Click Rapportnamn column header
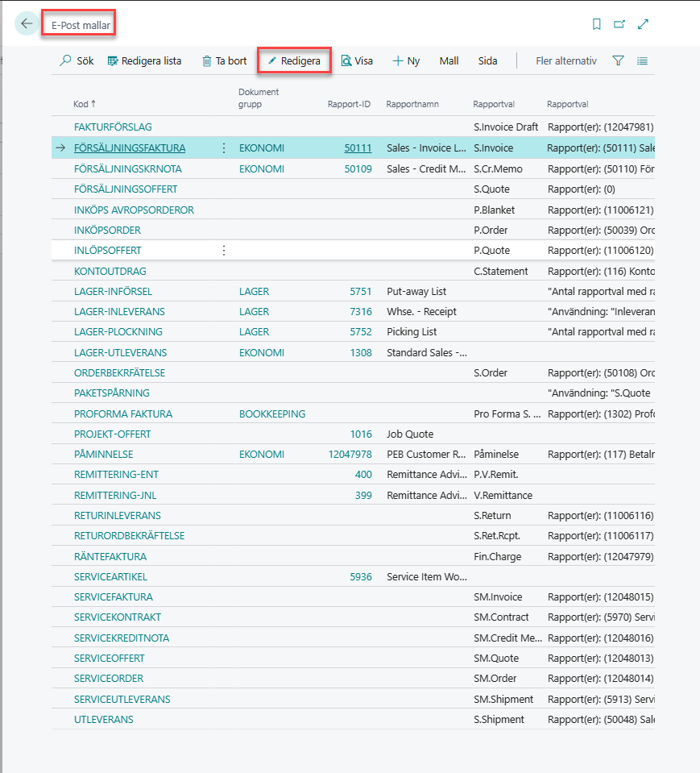This screenshot has width=700, height=773. pyautogui.click(x=412, y=104)
